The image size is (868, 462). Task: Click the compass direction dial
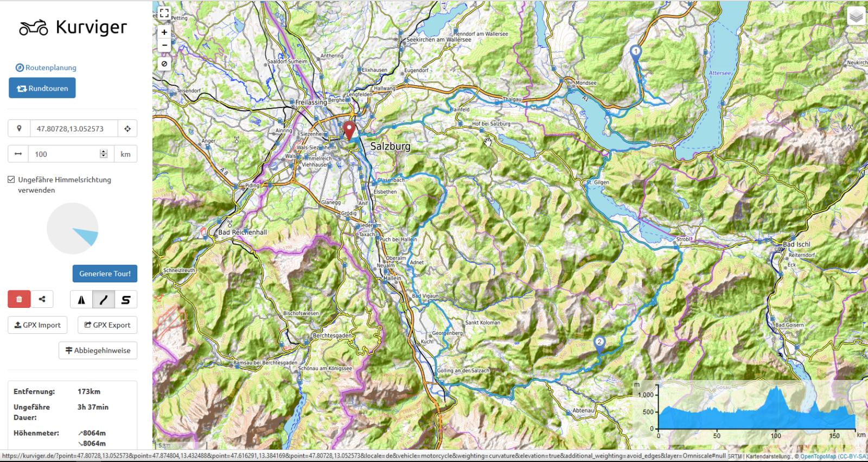point(73,229)
